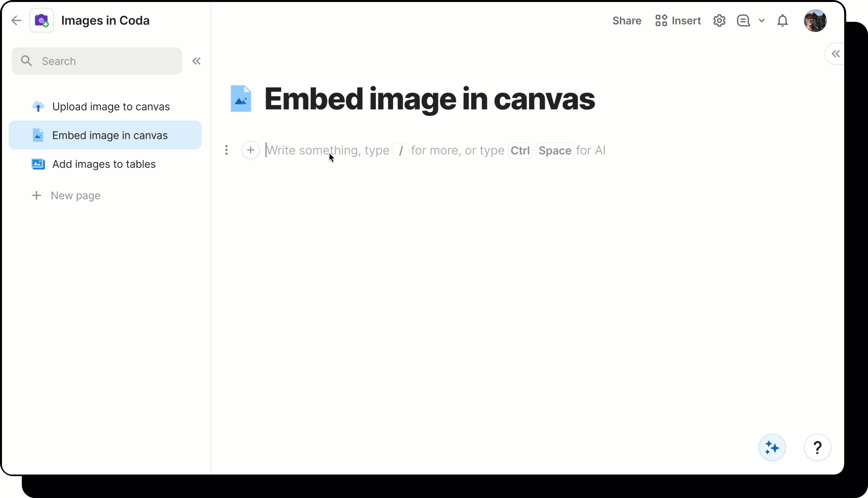Image resolution: width=868 pixels, height=498 pixels.
Task: Click the plus circle to insert a block
Action: 250,150
